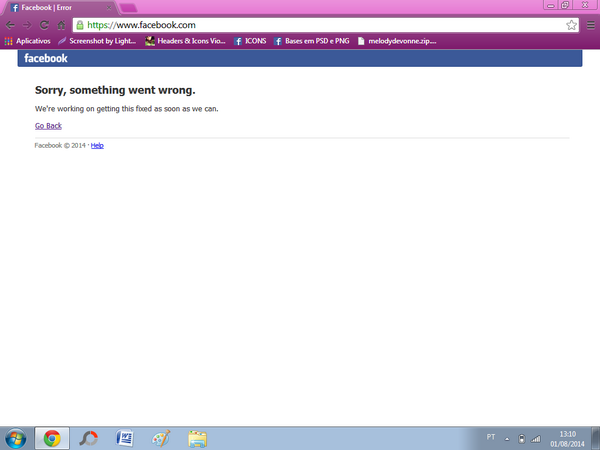600x450 pixels.
Task: Open Windows Explorer from the taskbar
Action: (197, 439)
